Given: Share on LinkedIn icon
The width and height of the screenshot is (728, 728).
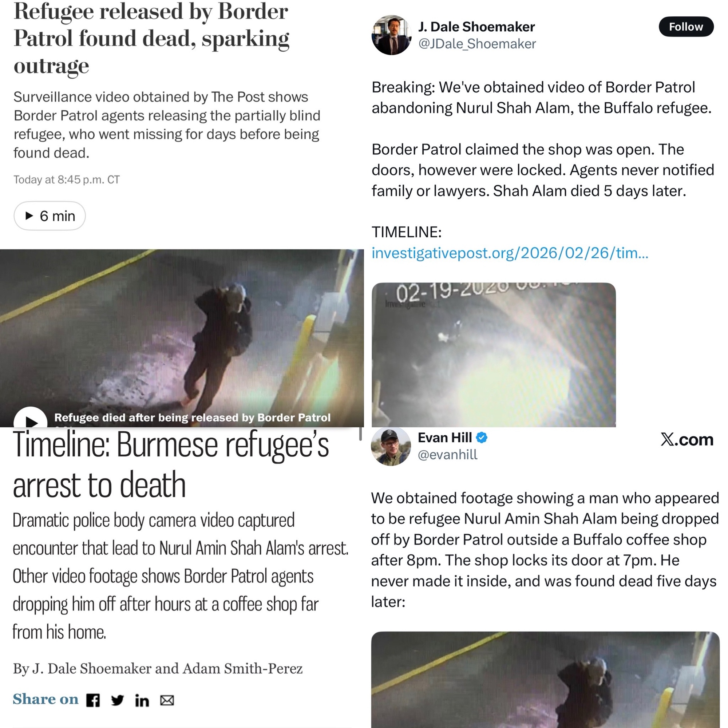Looking at the screenshot, I should click(142, 700).
